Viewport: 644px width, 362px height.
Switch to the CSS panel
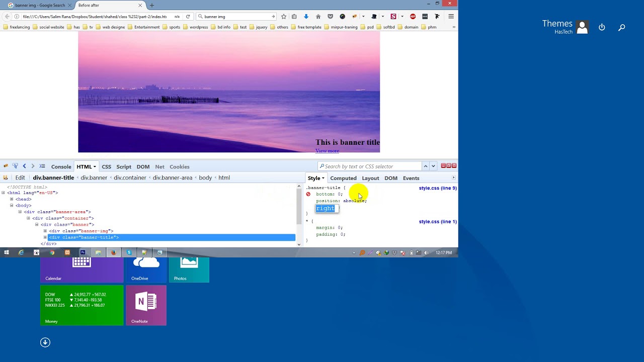coord(107,166)
